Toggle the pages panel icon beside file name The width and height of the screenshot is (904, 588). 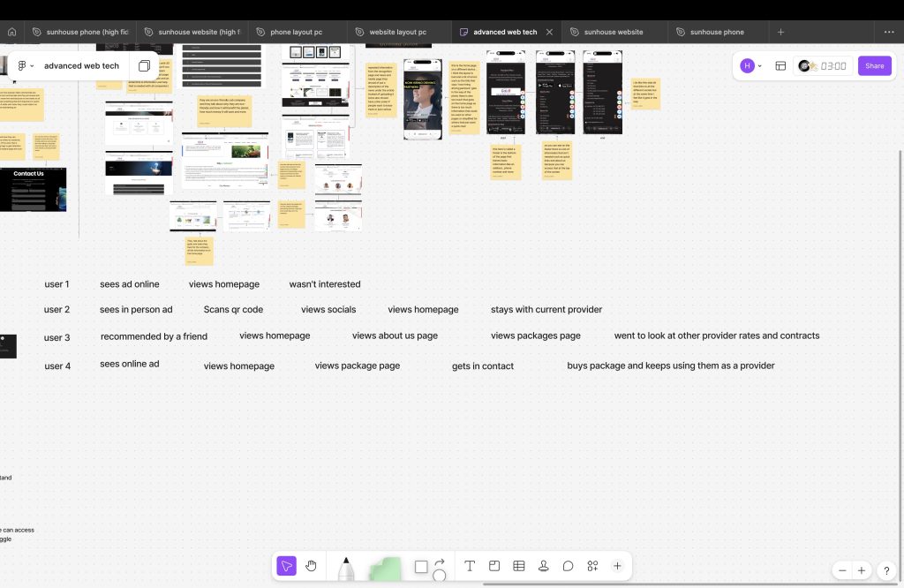click(144, 66)
